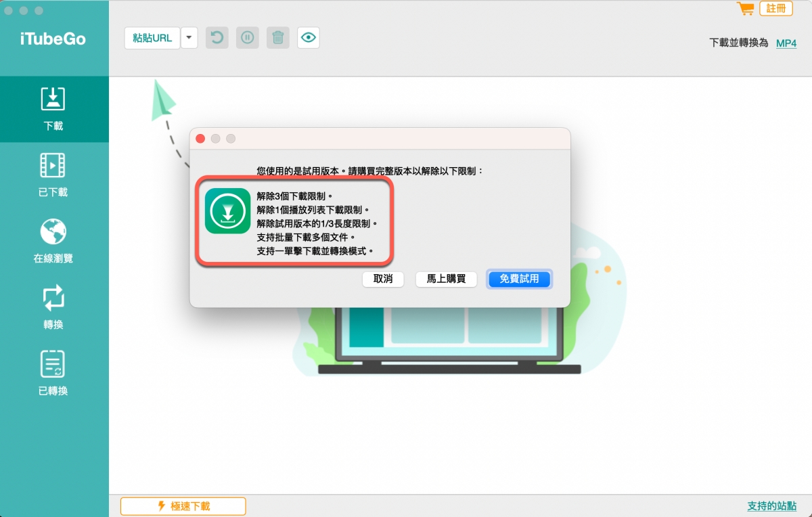
Task: Click 馬上購買 buy now button
Action: click(x=446, y=279)
